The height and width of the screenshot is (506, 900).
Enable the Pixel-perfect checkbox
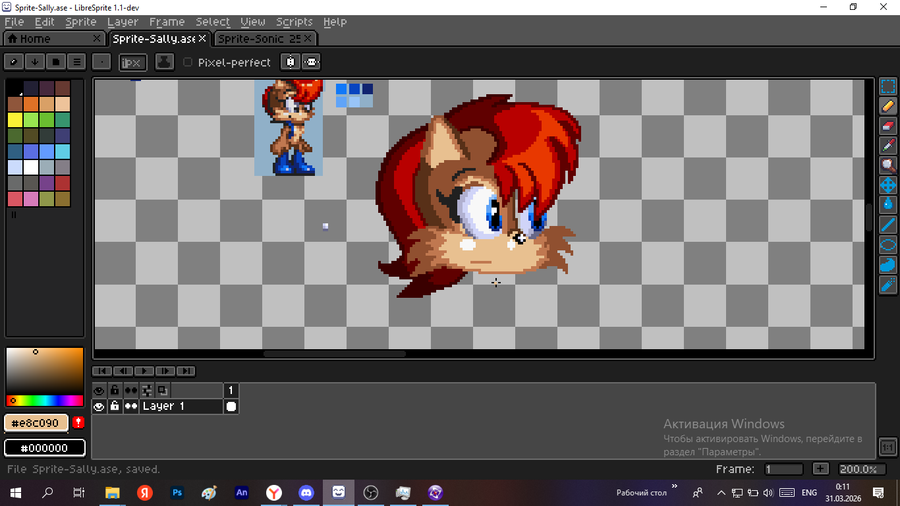[188, 62]
